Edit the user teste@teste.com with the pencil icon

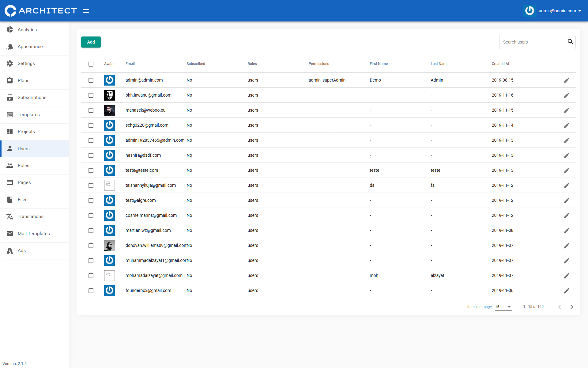(x=567, y=171)
